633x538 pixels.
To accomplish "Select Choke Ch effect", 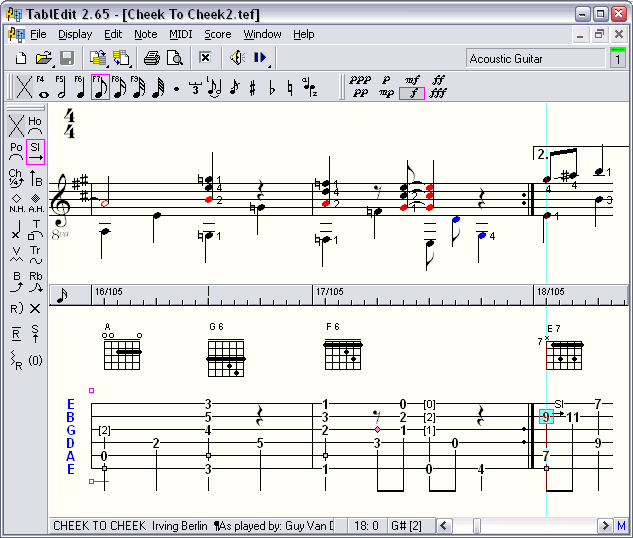I will tap(16, 178).
